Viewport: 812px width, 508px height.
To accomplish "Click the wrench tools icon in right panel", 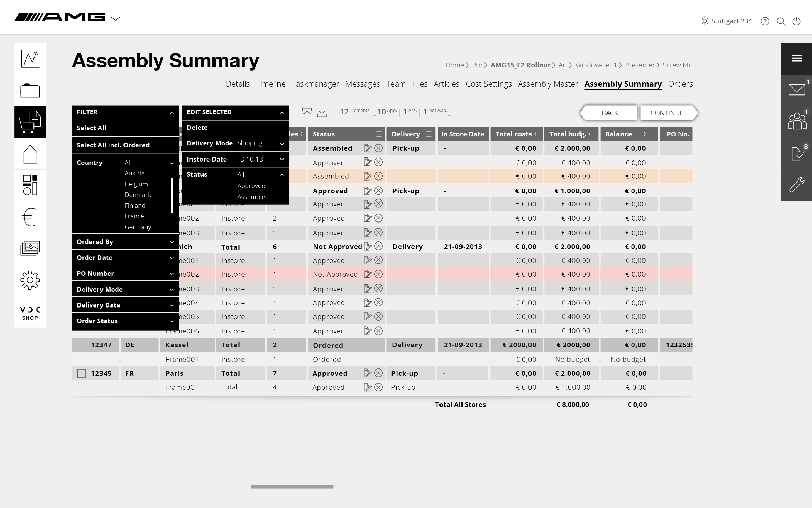I will pos(796,185).
